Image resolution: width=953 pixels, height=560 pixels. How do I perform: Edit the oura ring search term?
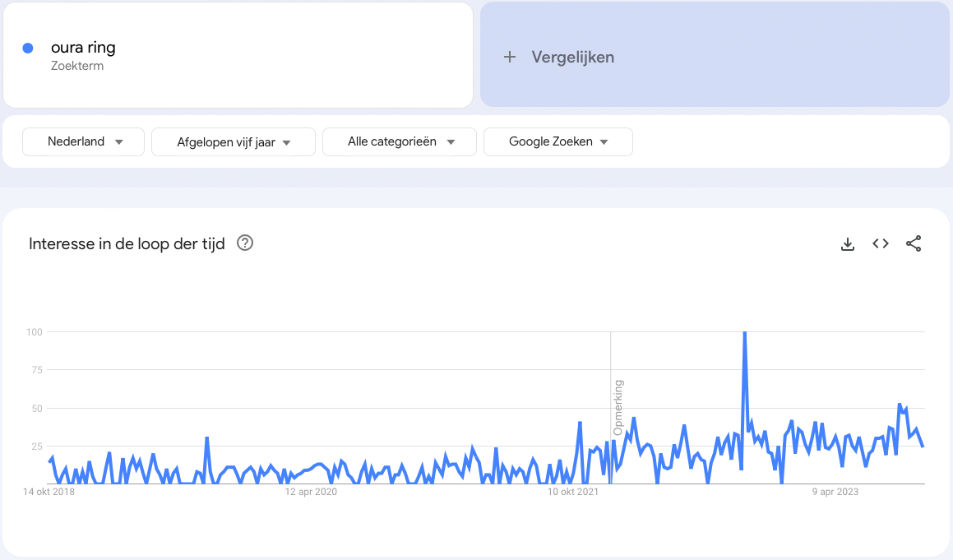83,48
